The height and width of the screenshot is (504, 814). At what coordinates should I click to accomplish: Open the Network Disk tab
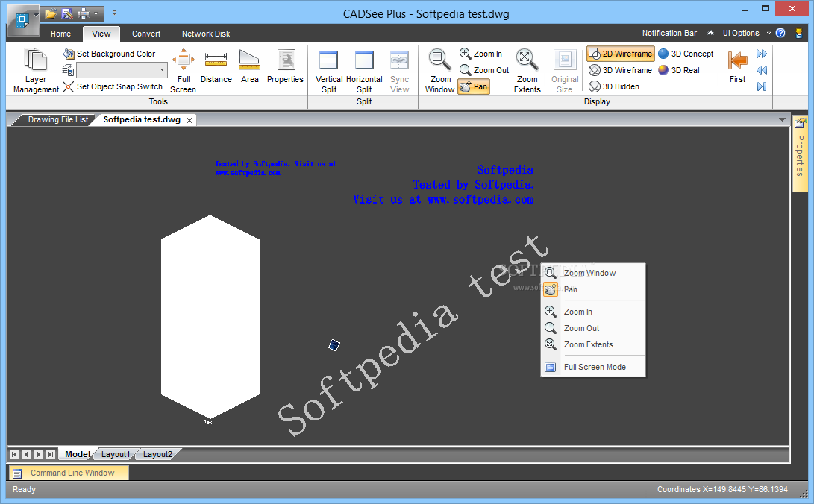click(206, 34)
